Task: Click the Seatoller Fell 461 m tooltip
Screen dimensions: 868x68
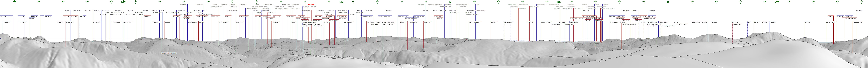Action: pyautogui.click(x=169, y=53)
